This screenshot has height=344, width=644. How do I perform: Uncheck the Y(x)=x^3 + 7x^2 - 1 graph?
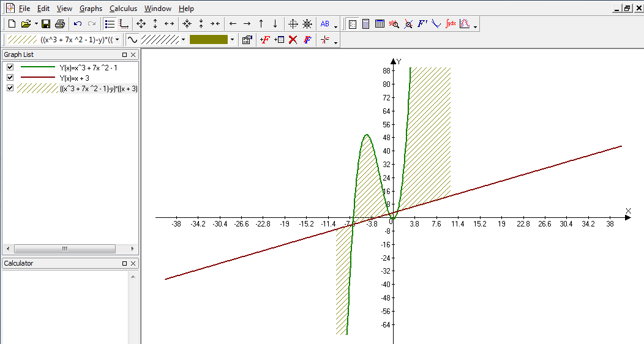pos(10,67)
